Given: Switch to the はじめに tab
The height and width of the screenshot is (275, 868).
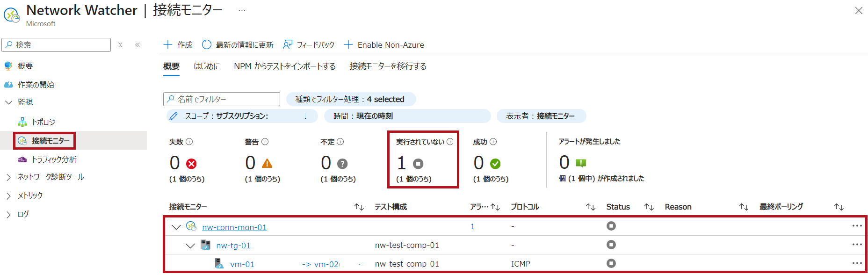Looking at the screenshot, I should (207, 66).
